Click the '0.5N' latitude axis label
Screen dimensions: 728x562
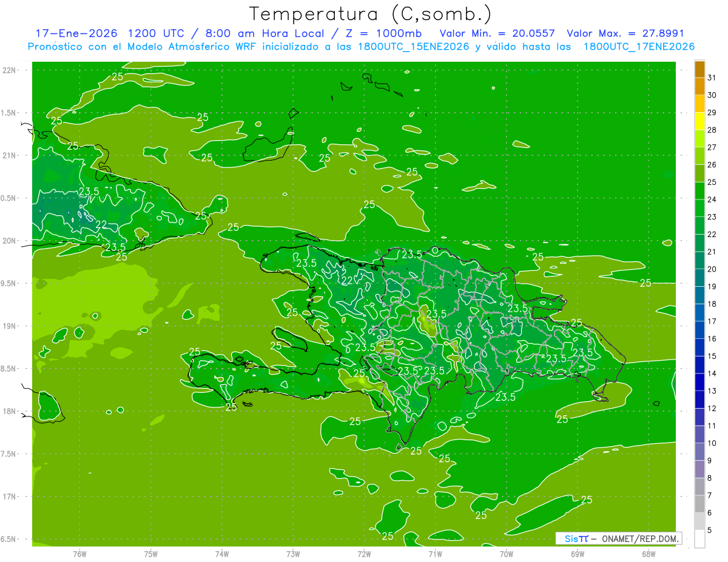pyautogui.click(x=9, y=198)
